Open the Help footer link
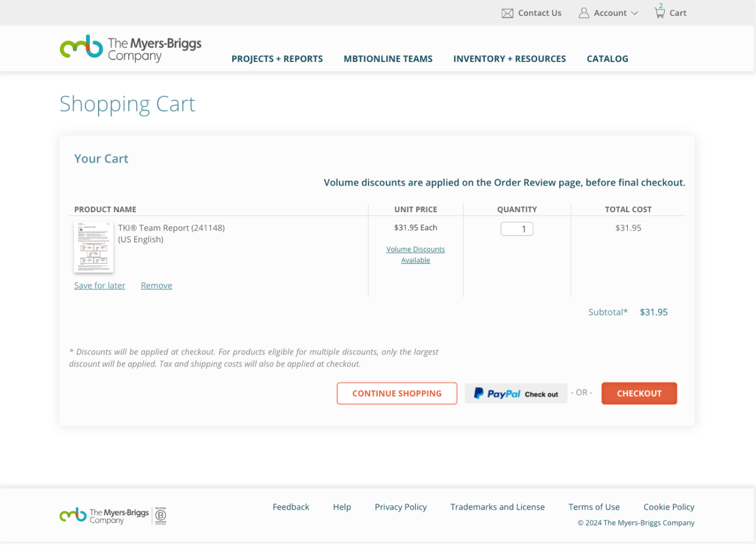The width and height of the screenshot is (756, 545). [342, 507]
